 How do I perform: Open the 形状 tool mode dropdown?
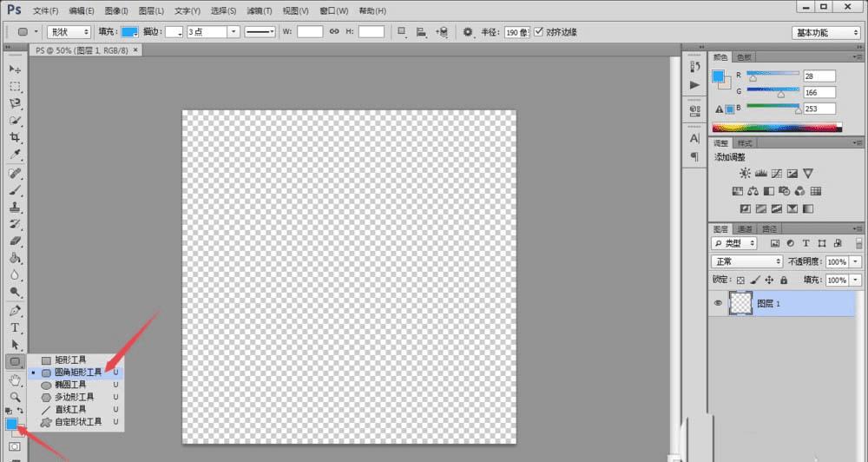pos(69,32)
